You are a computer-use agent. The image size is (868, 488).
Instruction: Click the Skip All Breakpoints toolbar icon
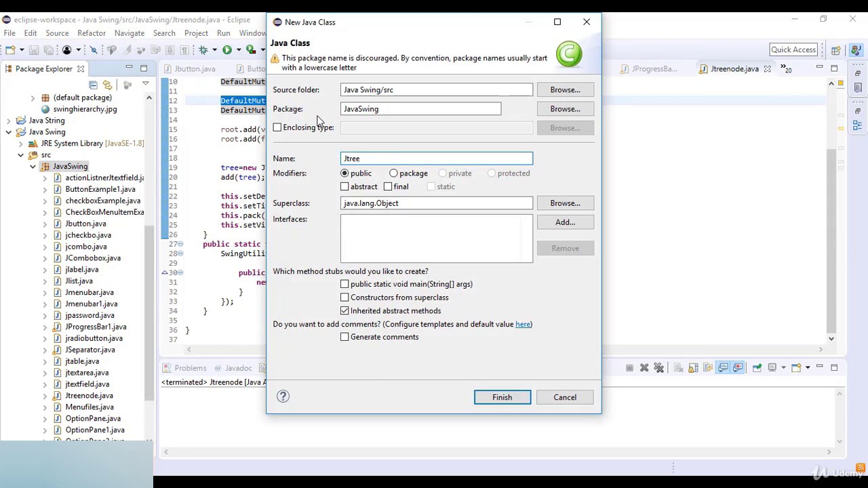pyautogui.click(x=94, y=50)
